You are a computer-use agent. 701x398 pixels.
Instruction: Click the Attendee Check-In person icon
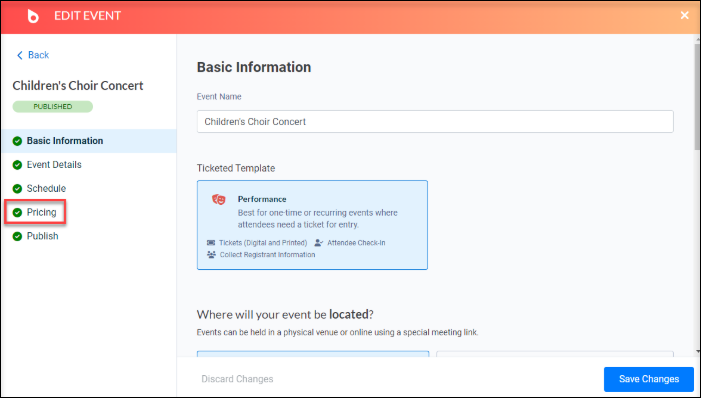tap(319, 243)
